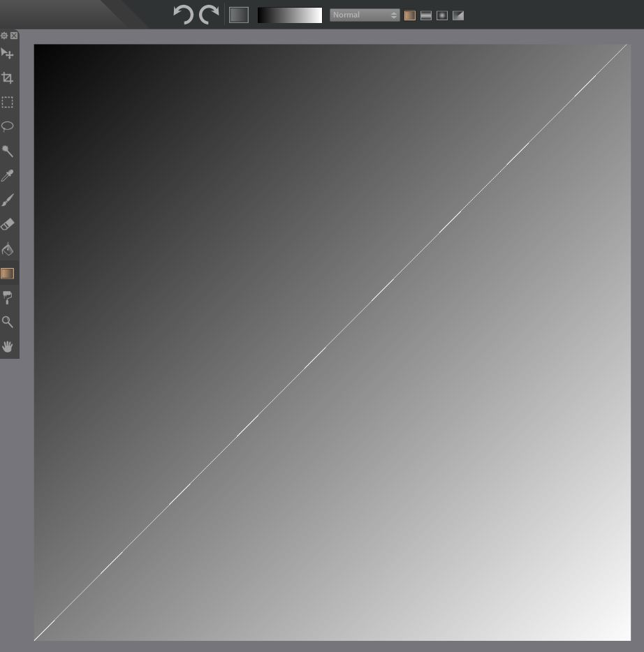Select the Paint Roller tool
The height and width of the screenshot is (652, 644).
[x=8, y=297]
